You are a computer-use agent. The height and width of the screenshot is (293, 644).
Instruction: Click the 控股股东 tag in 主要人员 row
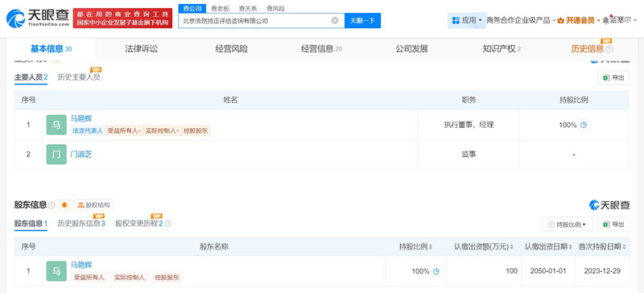(196, 131)
